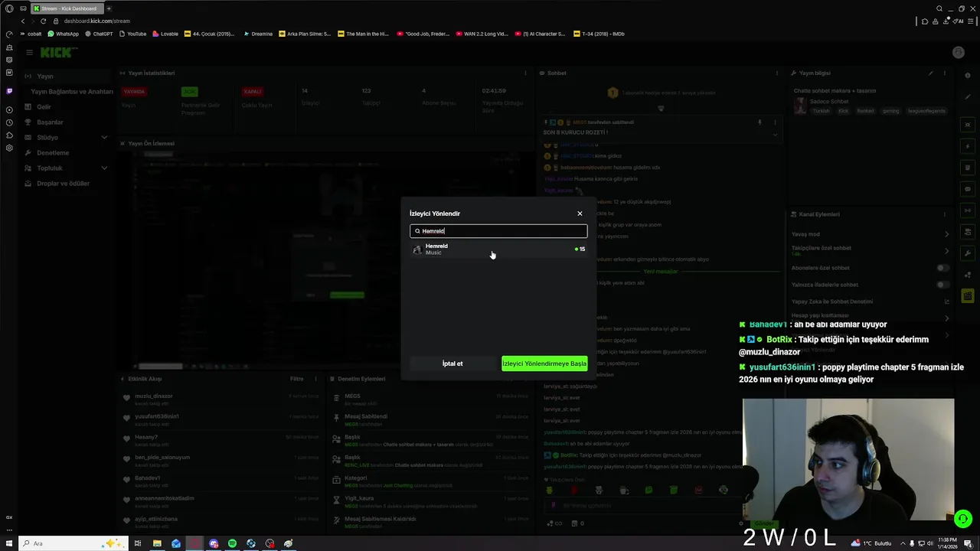
Task: Click the channel search field in dialog
Action: (498, 231)
